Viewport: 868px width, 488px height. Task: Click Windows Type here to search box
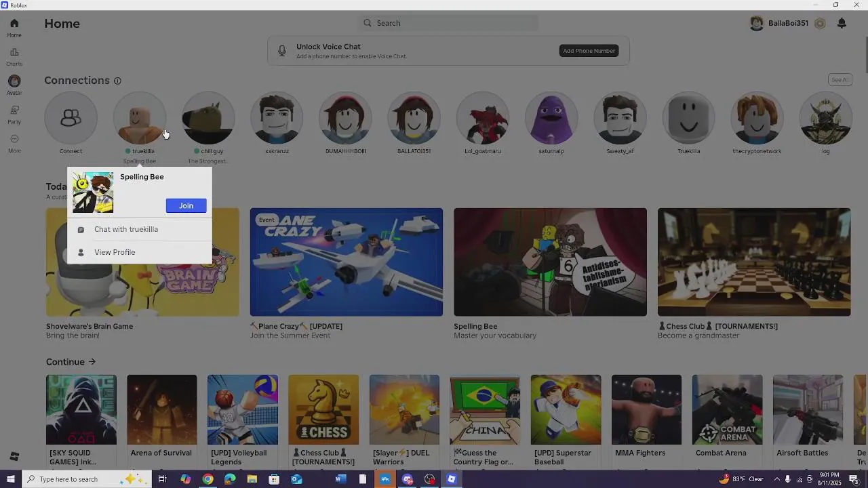click(86, 479)
